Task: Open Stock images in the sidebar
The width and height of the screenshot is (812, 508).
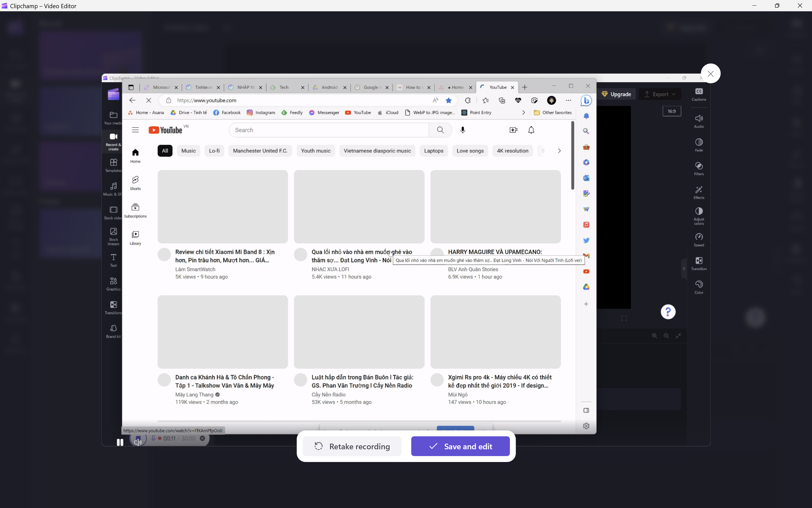Action: pyautogui.click(x=113, y=237)
